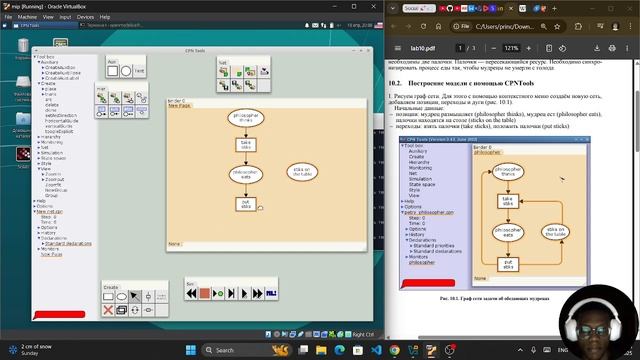Choose the transition rectangle tool in Create palette
The height and width of the screenshot is (360, 640).
point(108,297)
